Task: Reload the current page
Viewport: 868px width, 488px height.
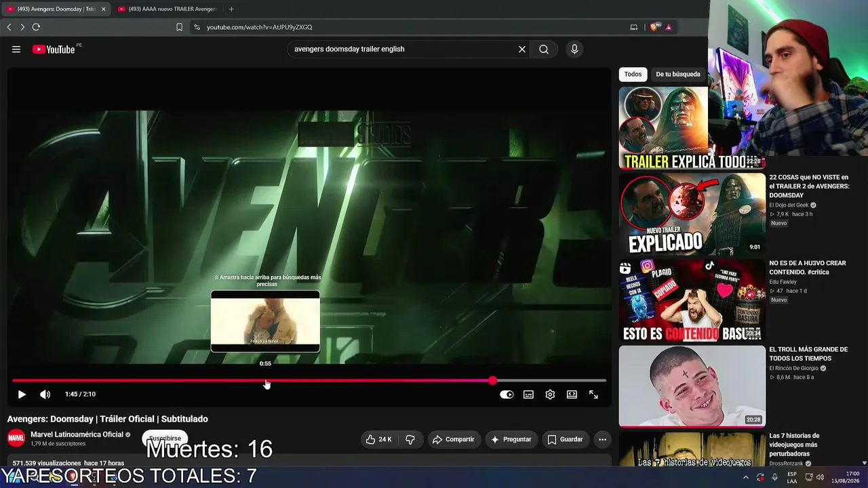Action: pyautogui.click(x=36, y=27)
